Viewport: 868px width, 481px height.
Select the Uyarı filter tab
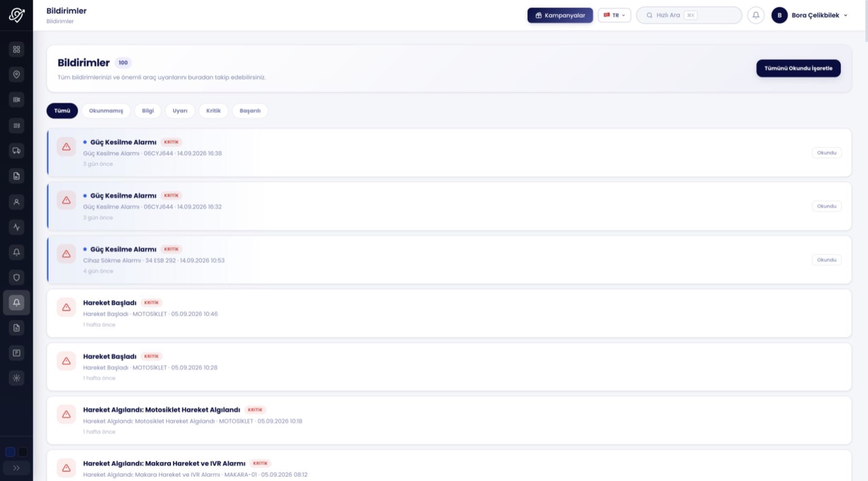pos(180,110)
